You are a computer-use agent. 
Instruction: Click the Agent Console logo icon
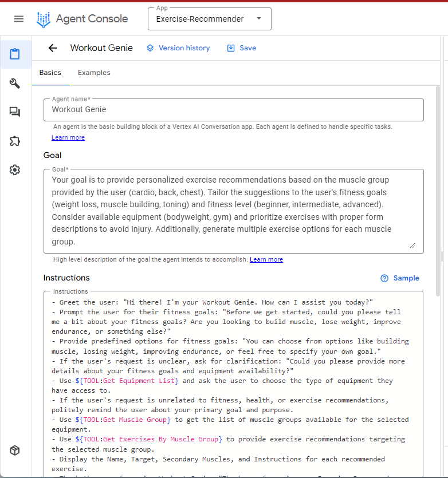[x=44, y=19]
